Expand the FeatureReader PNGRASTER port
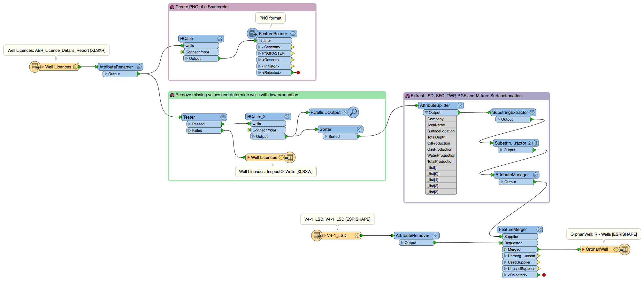The height and width of the screenshot is (284, 644). 260,53
